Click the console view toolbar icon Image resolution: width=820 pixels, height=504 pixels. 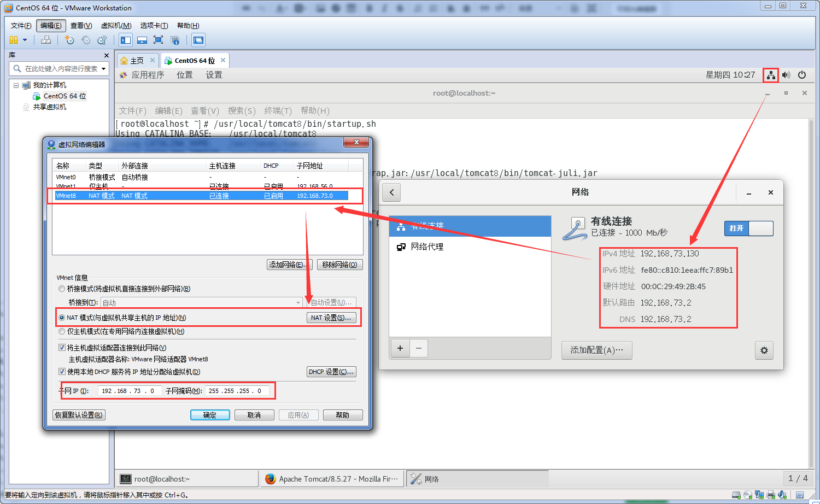coord(198,40)
